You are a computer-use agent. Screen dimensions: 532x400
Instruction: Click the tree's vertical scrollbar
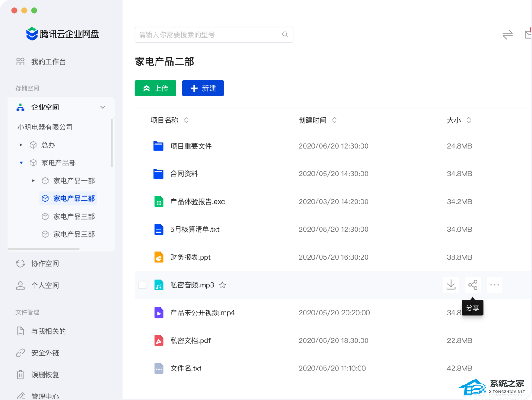click(111, 143)
